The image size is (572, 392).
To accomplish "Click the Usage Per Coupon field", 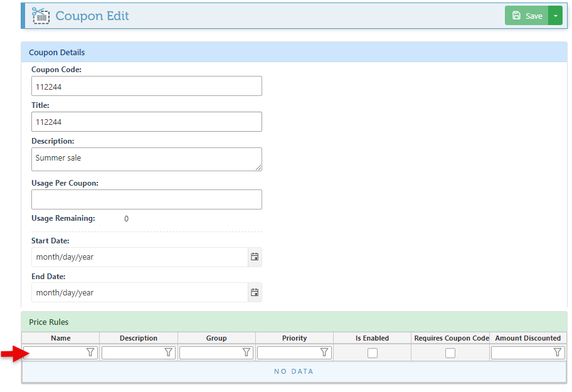I will (146, 199).
